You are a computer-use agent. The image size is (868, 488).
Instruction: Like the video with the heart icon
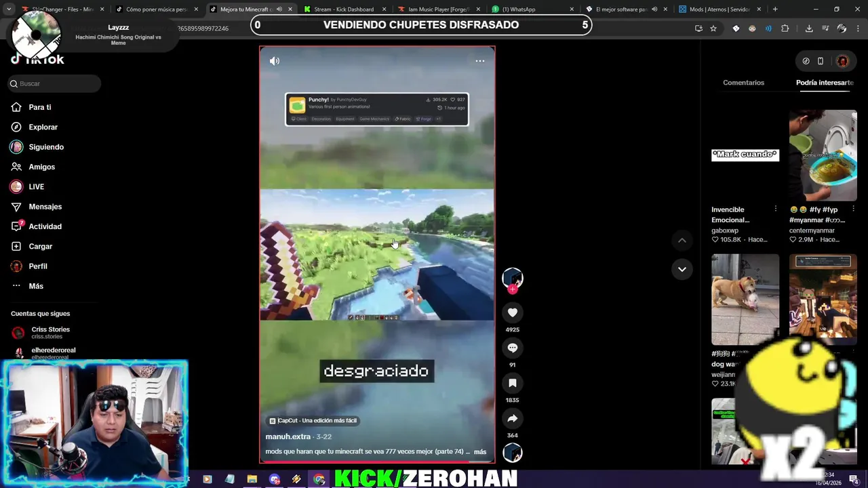click(x=513, y=312)
